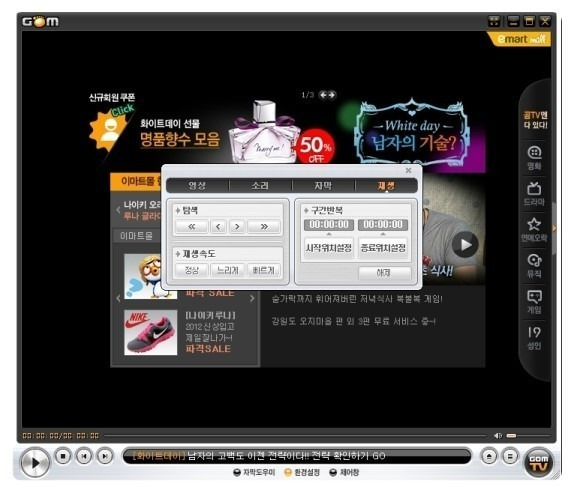Play the video thumbnail play button

[x=465, y=244]
